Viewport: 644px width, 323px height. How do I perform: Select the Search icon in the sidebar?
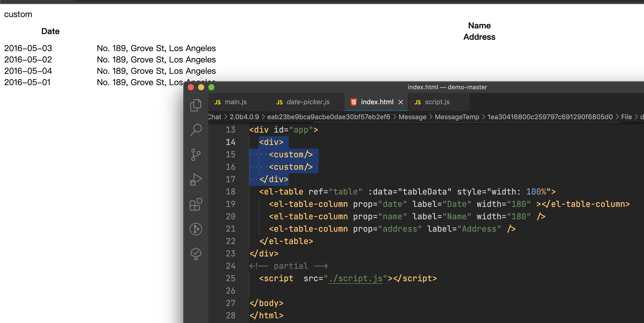coord(196,130)
